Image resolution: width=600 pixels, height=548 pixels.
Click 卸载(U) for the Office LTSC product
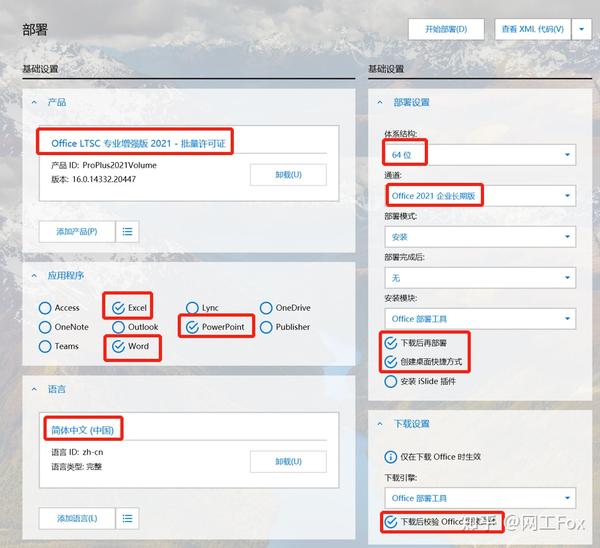point(288,175)
